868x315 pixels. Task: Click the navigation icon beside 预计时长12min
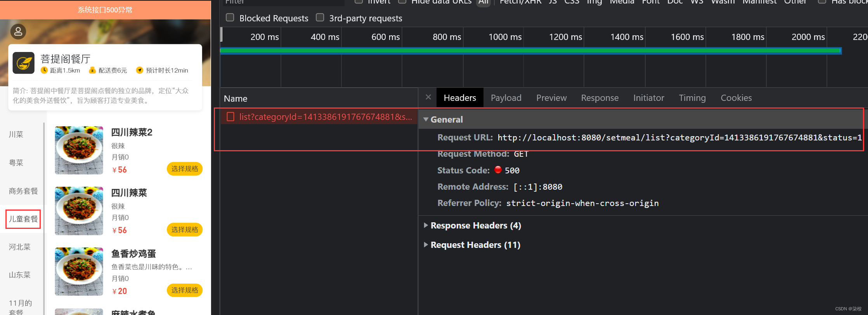(140, 70)
